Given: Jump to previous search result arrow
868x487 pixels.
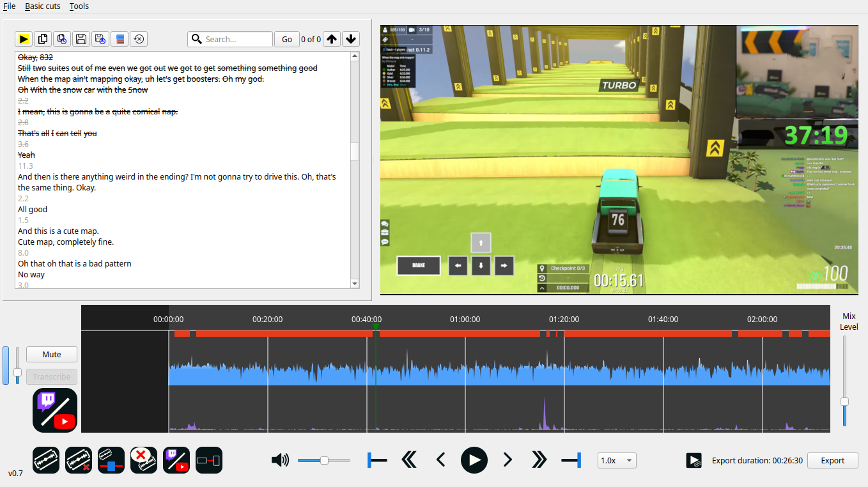Looking at the screenshot, I should pyautogui.click(x=331, y=39).
